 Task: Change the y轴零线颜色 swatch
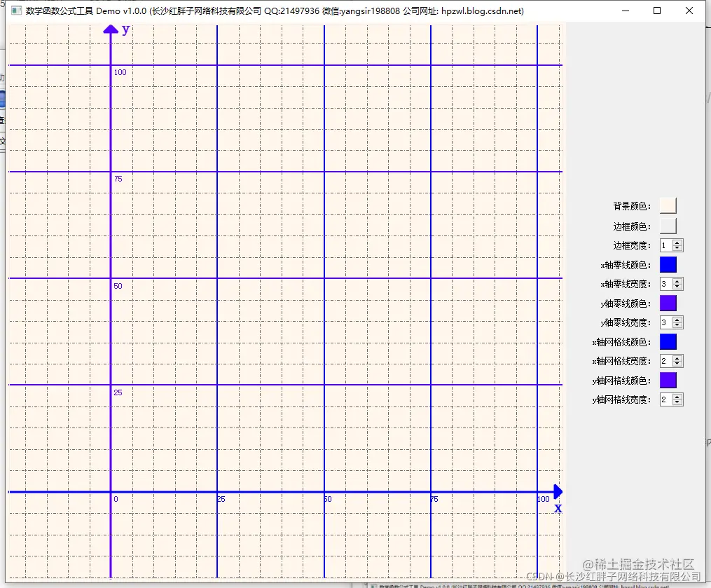[x=668, y=303]
